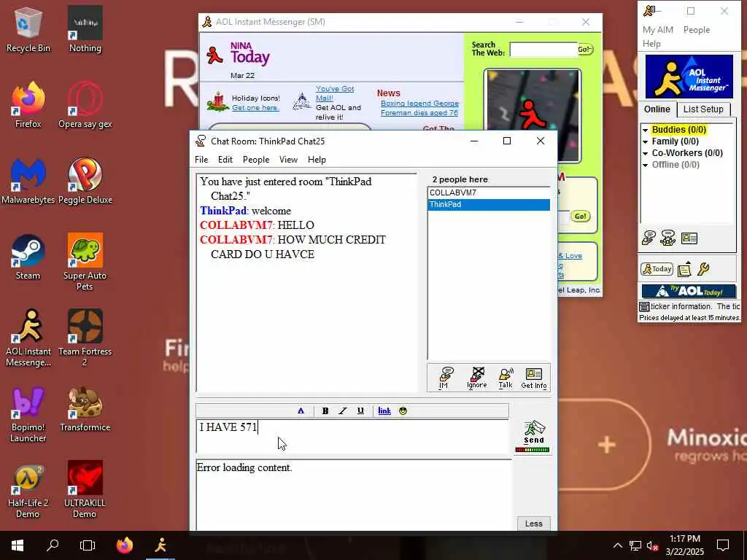
Task: Open My AIM menu in buddy list
Action: [658, 29]
